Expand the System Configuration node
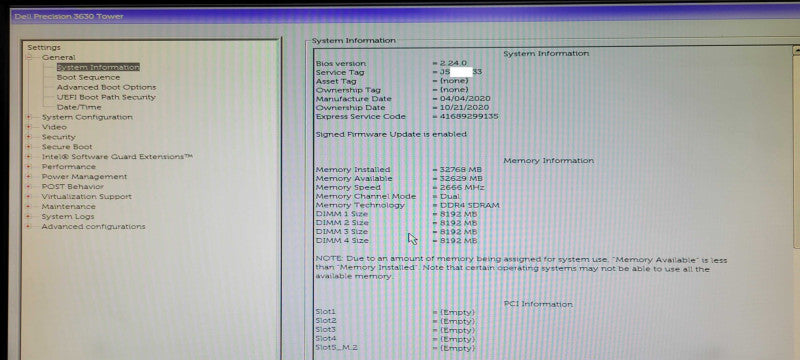Viewport: 800px width, 360px height. 29,117
